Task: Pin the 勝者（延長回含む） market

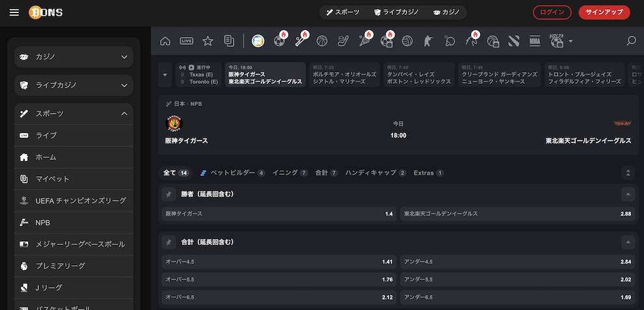Action: point(168,194)
